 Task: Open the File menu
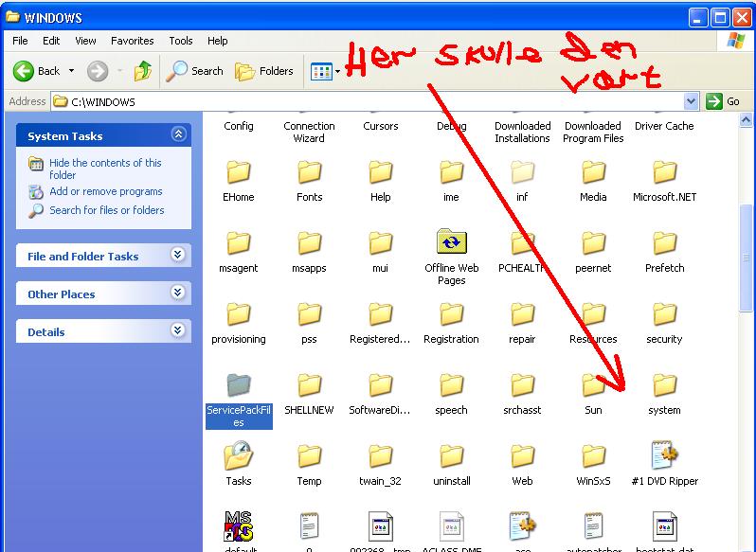(x=20, y=41)
